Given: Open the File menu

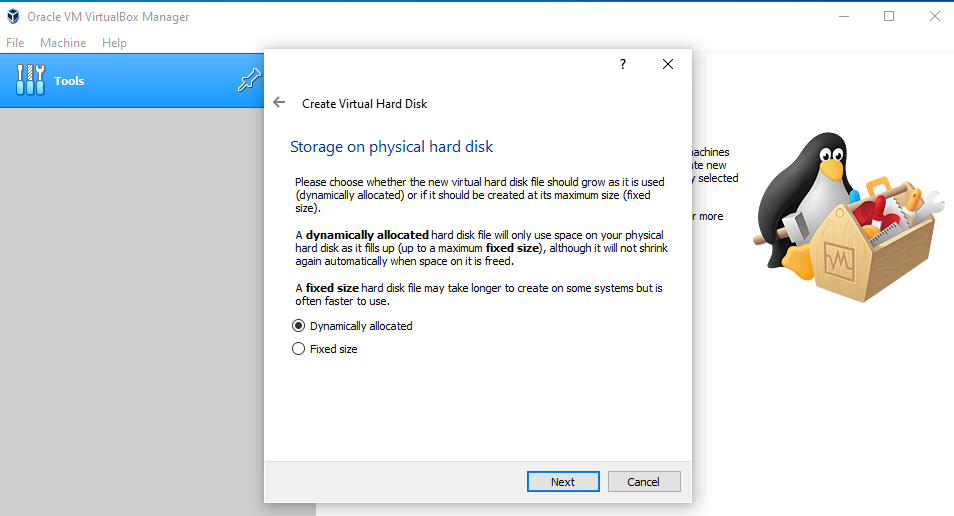Looking at the screenshot, I should click(15, 43).
